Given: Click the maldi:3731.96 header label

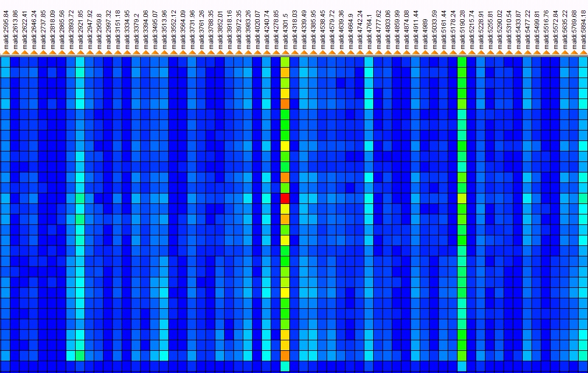Looking at the screenshot, I should pos(192,30).
